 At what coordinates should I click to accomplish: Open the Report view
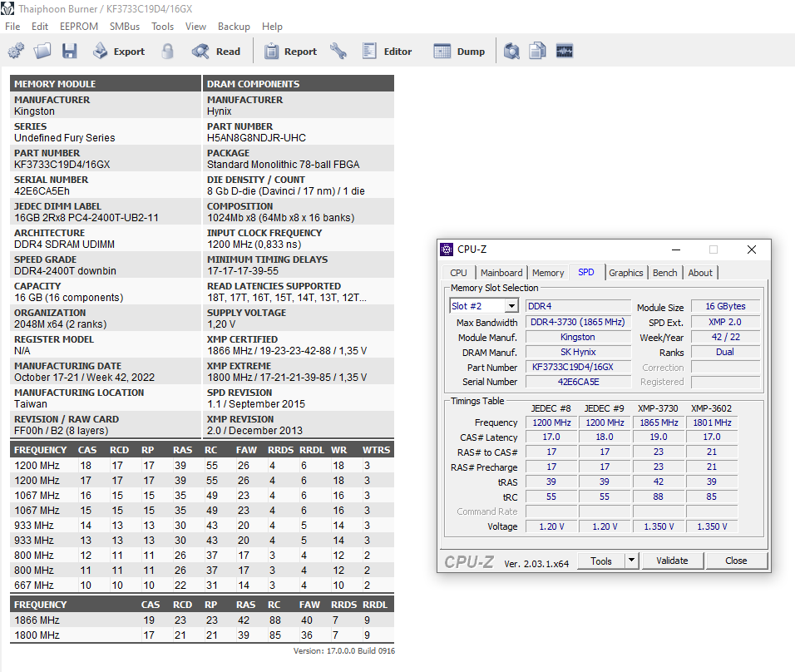tap(290, 51)
